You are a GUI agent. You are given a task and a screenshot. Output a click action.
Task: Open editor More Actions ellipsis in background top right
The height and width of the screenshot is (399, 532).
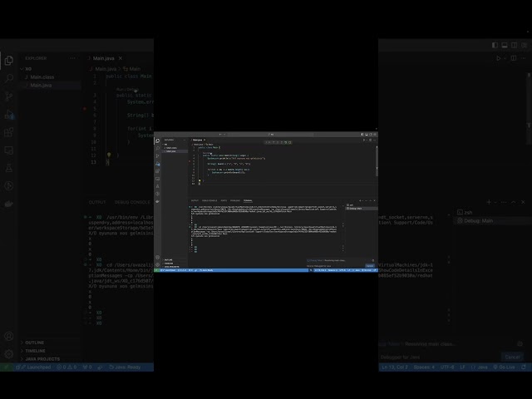tap(524, 58)
